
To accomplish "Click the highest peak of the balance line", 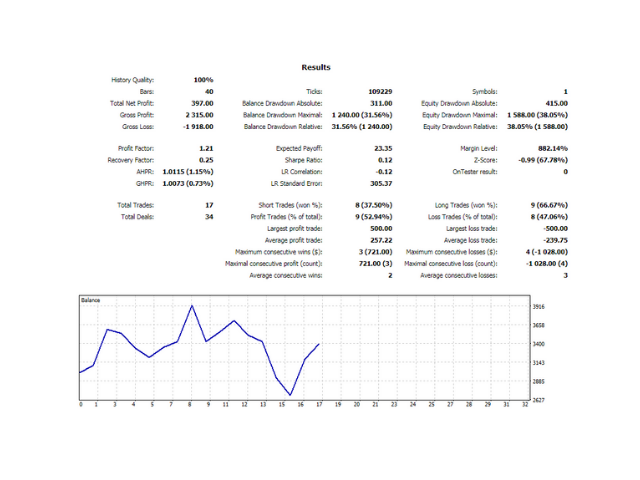I will pyautogui.click(x=190, y=307).
